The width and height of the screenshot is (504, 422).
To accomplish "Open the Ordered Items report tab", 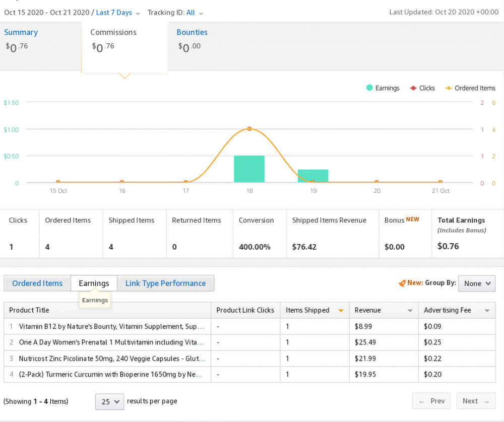I will tap(37, 283).
